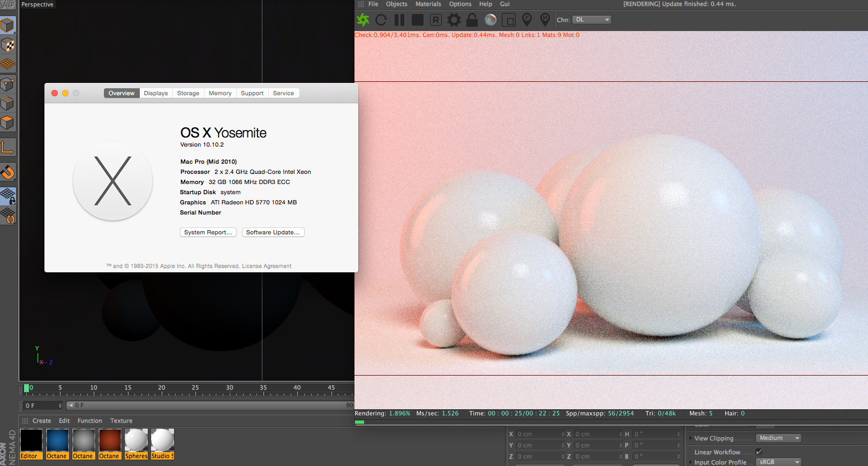Click the green Octane send-scene icon

pos(363,20)
